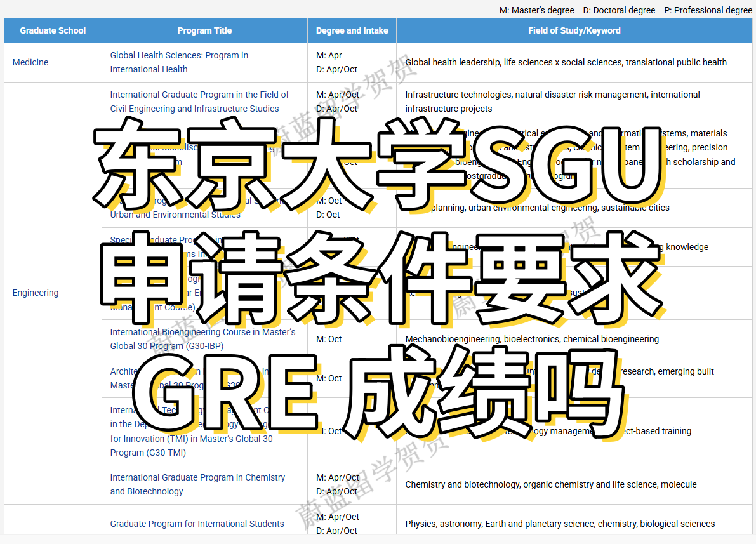Click the Civil Engineering row intake cell
Viewport: 756px width, 544px height.
(352, 102)
